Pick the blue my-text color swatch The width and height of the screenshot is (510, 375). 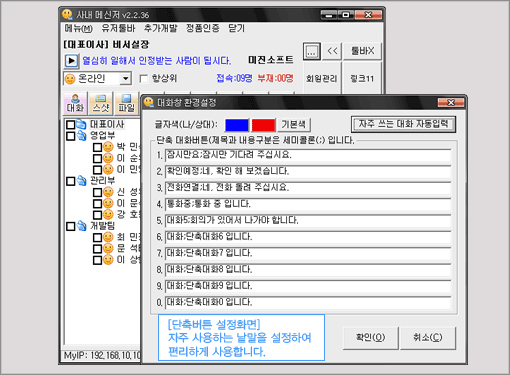(x=237, y=125)
